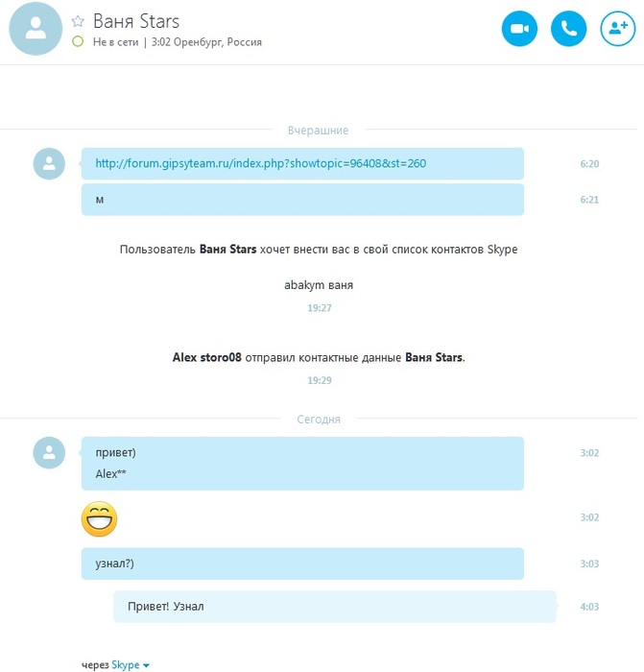The width and height of the screenshot is (644, 672).
Task: Select message bubble containing letter м
Action: coord(302,200)
